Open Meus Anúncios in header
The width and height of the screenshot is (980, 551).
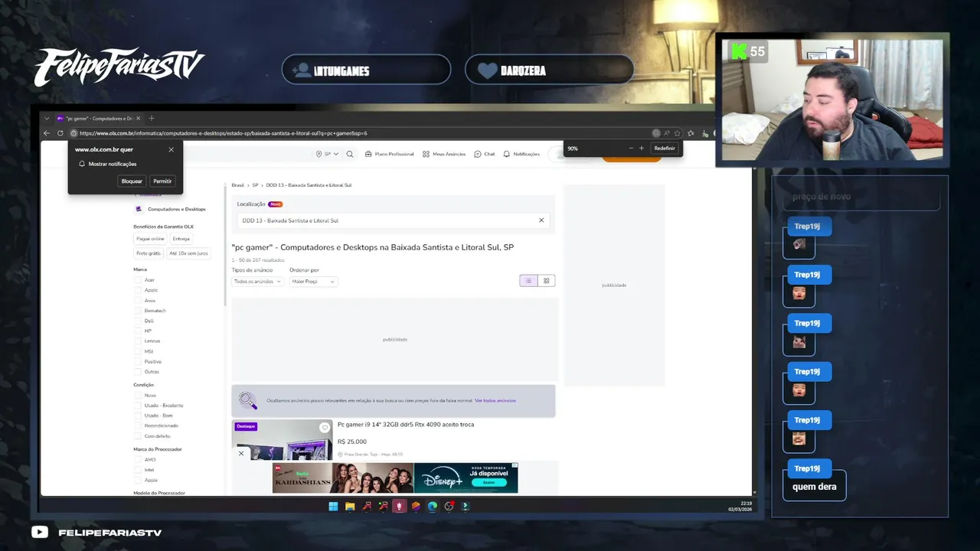[x=444, y=154]
